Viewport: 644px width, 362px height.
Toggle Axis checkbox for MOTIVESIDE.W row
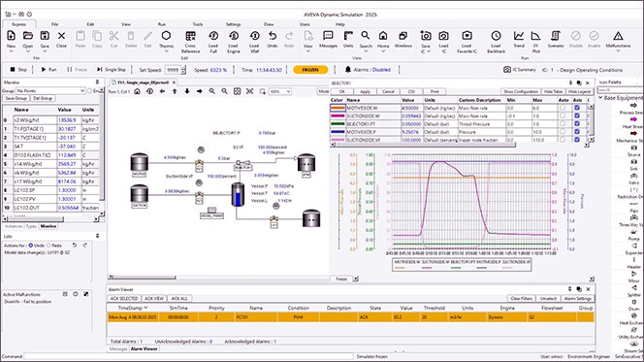577,108
